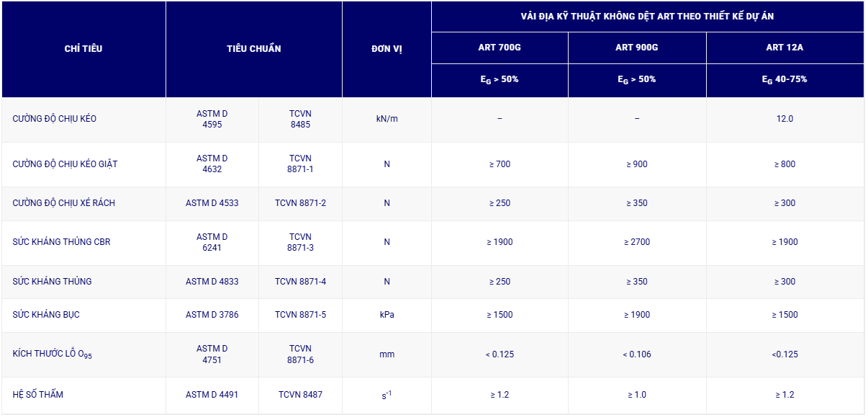Click the ASTM D 4533 standard cell
The height and width of the screenshot is (420, 868).
click(212, 203)
